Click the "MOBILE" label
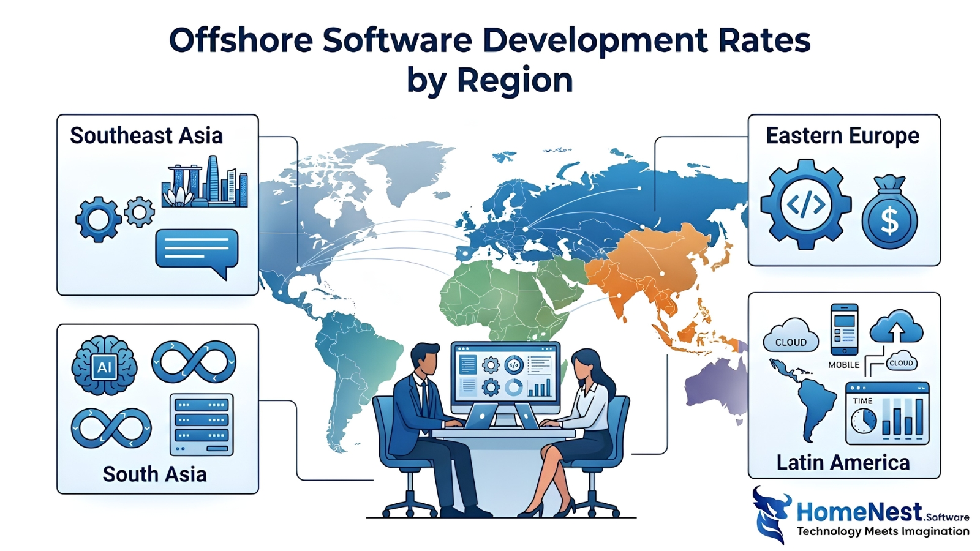 844,365
